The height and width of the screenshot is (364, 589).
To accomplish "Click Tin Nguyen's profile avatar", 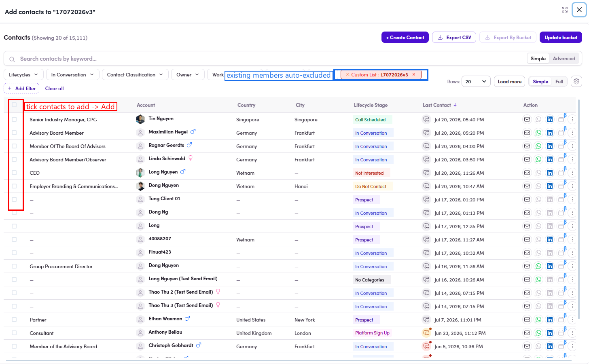I will 140,119.
